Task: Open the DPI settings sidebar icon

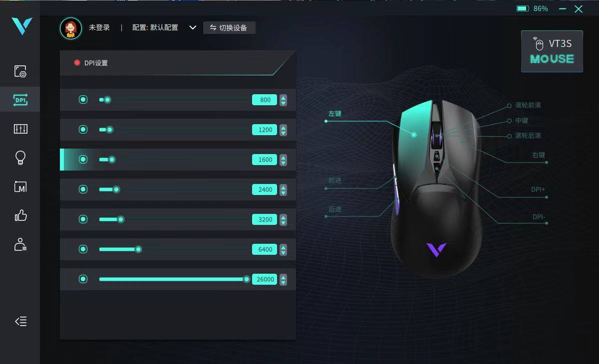Action: pyautogui.click(x=20, y=100)
